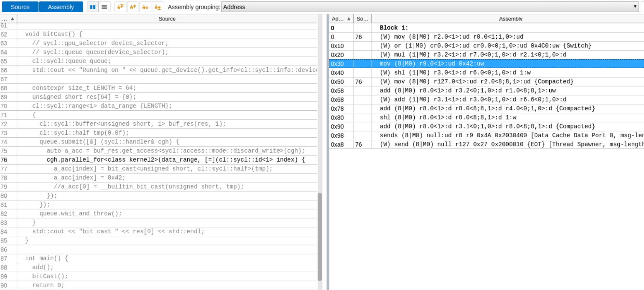This screenshot has height=290, width=644.
Task: Select source line 82 queue.wait_and_throw()
Action: tap(159, 213)
